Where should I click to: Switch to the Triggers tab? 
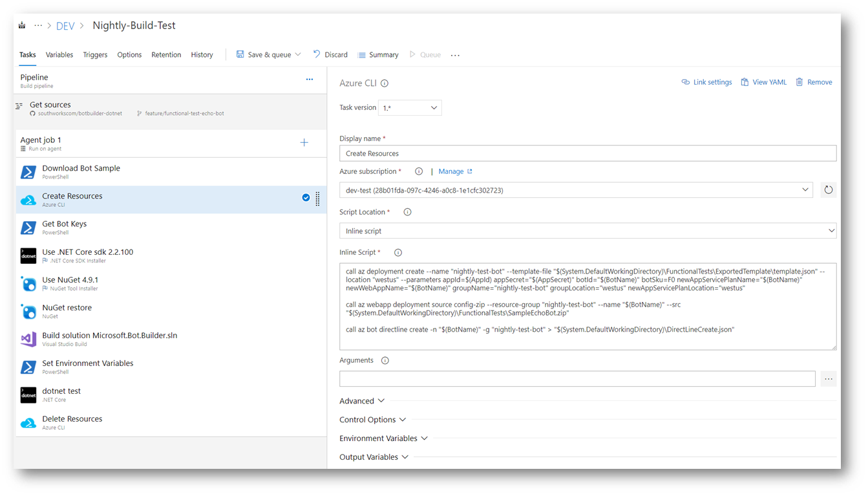point(95,55)
